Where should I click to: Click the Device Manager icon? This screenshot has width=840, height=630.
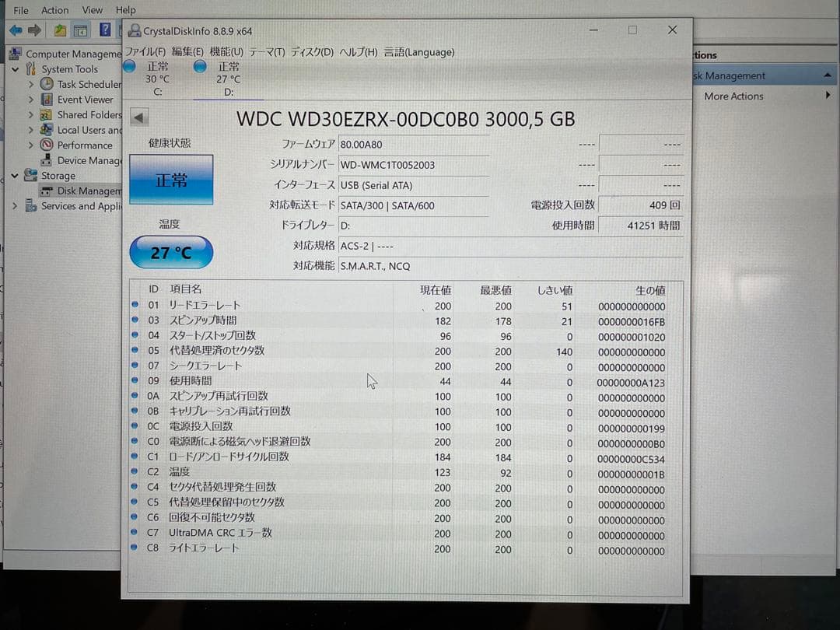pos(47,160)
